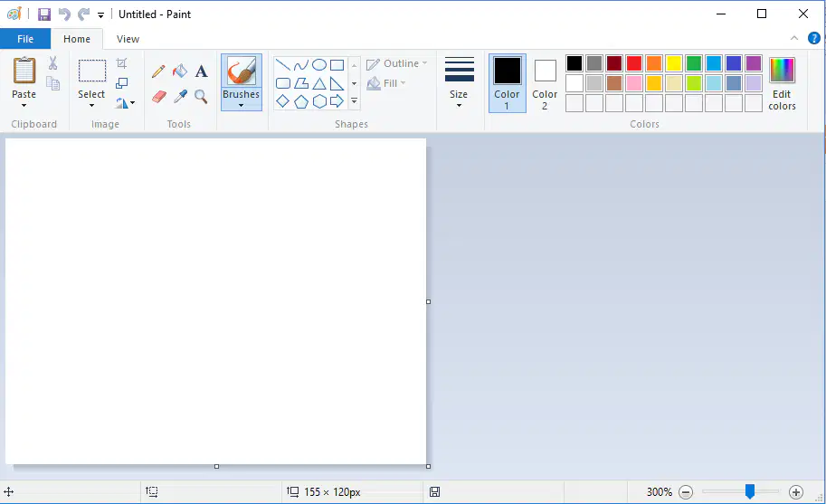Activate the Color 1 button

508,83
